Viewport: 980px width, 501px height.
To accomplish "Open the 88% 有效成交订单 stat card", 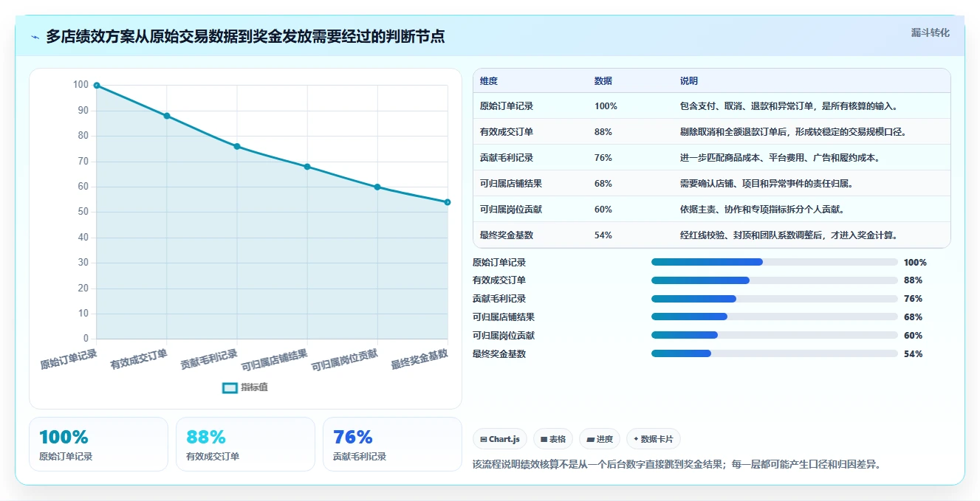I will pyautogui.click(x=245, y=444).
